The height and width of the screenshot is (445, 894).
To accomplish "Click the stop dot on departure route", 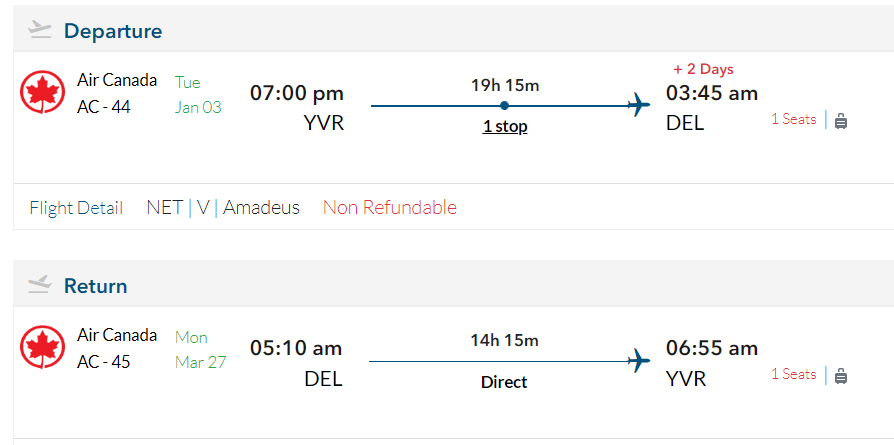I will click(504, 105).
